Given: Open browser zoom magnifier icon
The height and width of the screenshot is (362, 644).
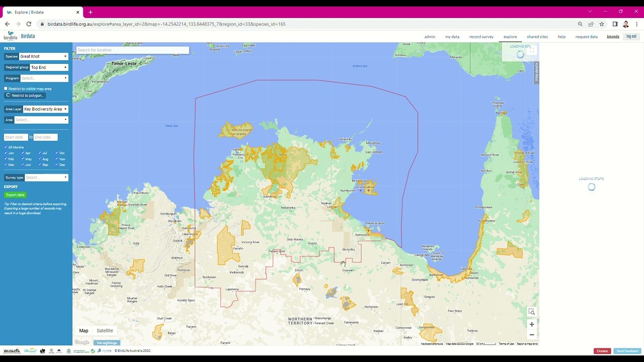Looking at the screenshot, I should coord(580,24).
